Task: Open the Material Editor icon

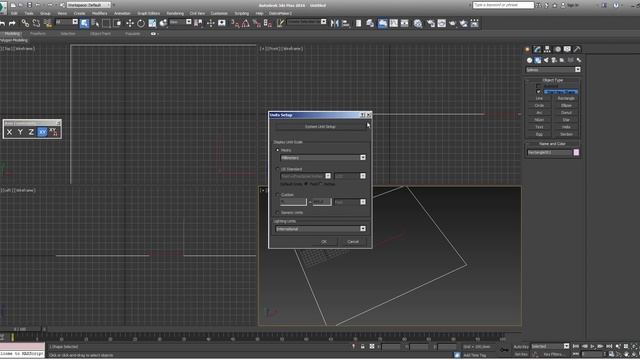Action: click(x=418, y=23)
